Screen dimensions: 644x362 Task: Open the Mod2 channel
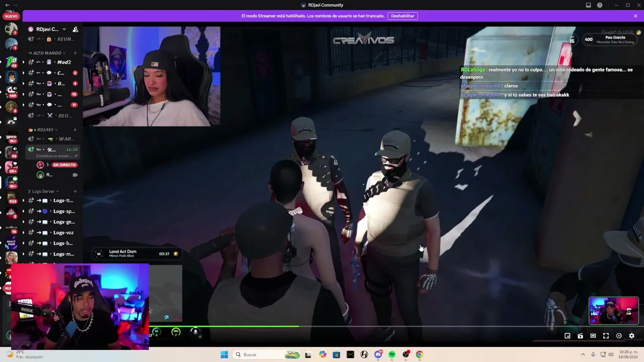coord(52,62)
